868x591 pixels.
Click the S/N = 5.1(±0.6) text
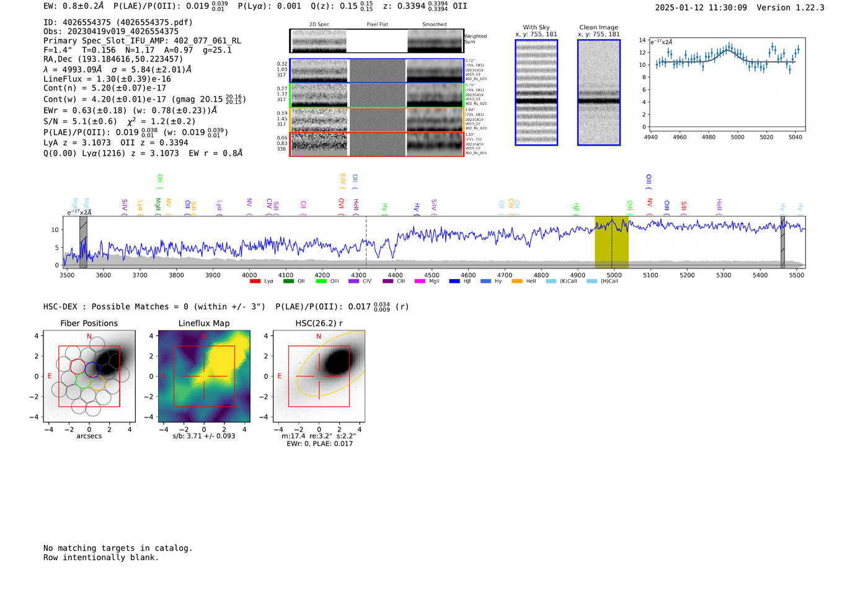80,122
